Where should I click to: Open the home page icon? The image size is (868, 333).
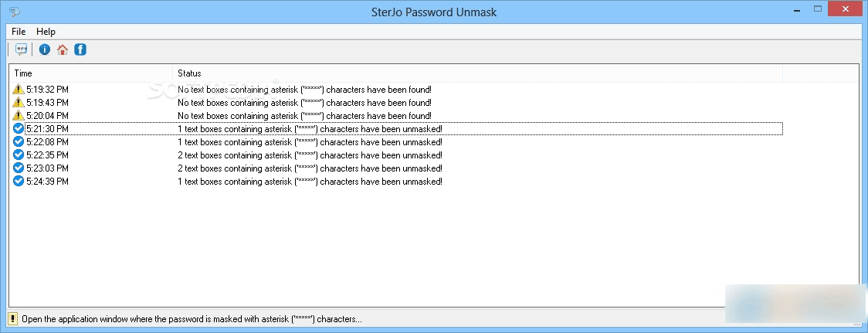[63, 50]
